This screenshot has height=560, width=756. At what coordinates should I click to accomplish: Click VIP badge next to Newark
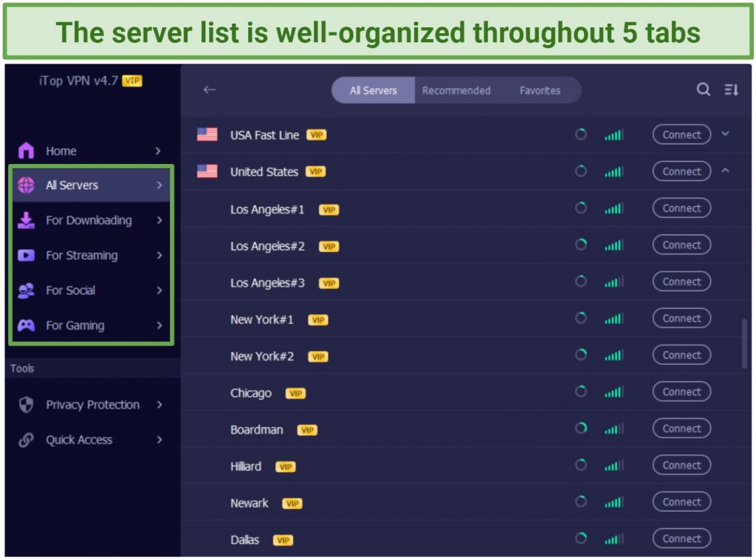[x=292, y=504]
